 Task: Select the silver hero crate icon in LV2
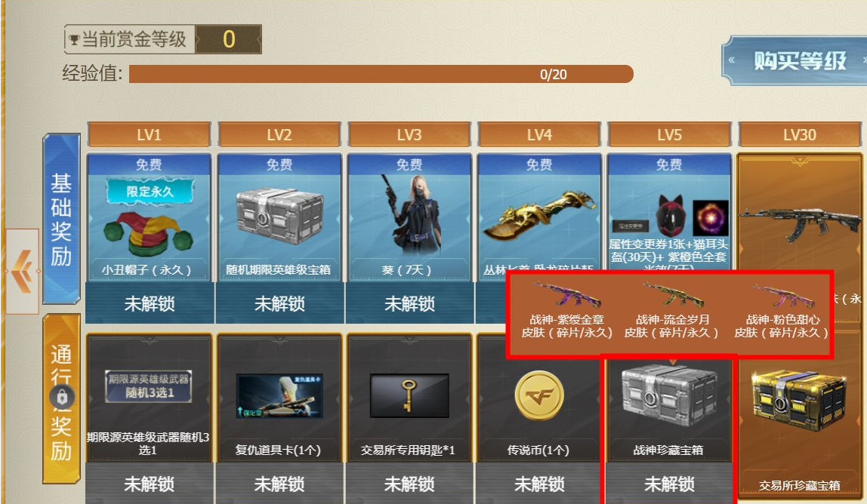[279, 217]
